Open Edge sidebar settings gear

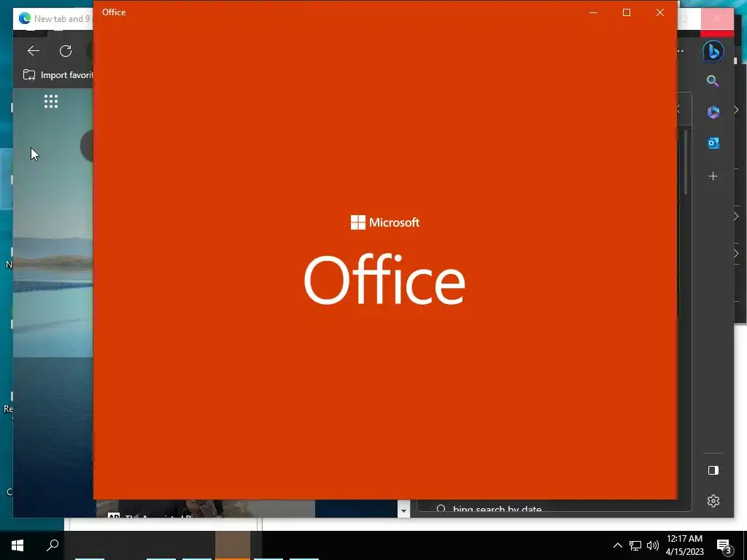[713, 501]
